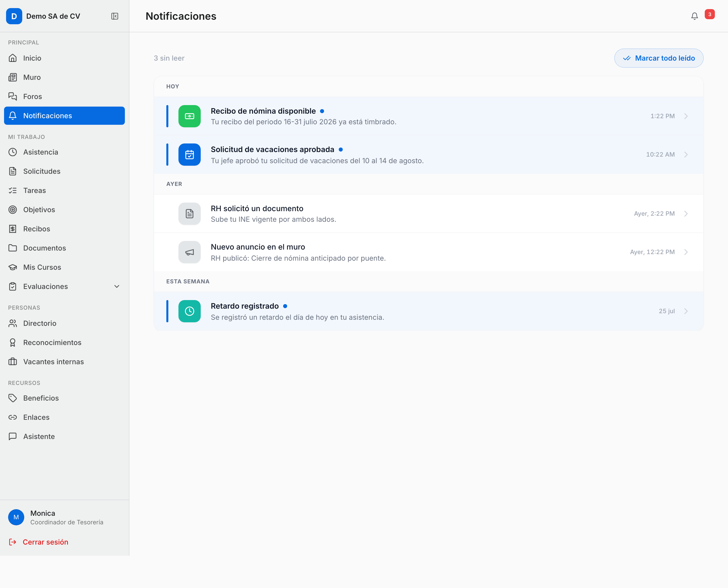Open Monica's profile name
The width and height of the screenshot is (728, 588).
point(43,513)
